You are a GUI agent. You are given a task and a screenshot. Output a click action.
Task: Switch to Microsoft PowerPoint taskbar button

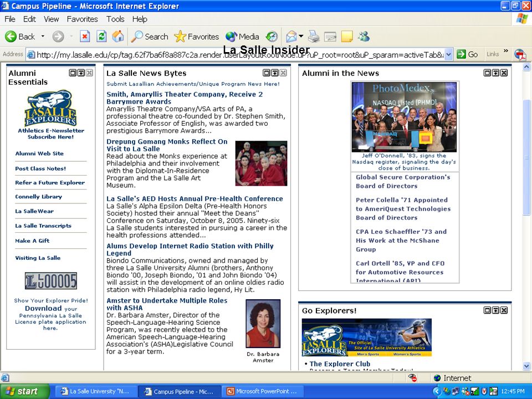263,391
